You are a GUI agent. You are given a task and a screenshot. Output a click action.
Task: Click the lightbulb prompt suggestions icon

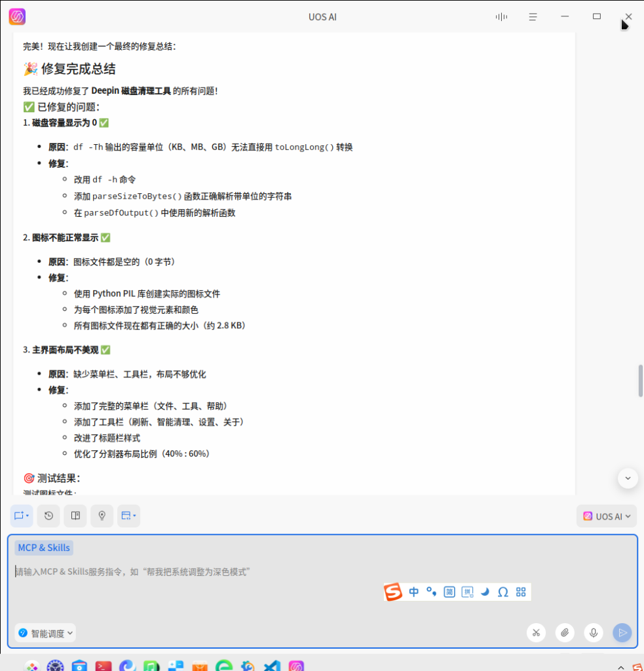(102, 516)
